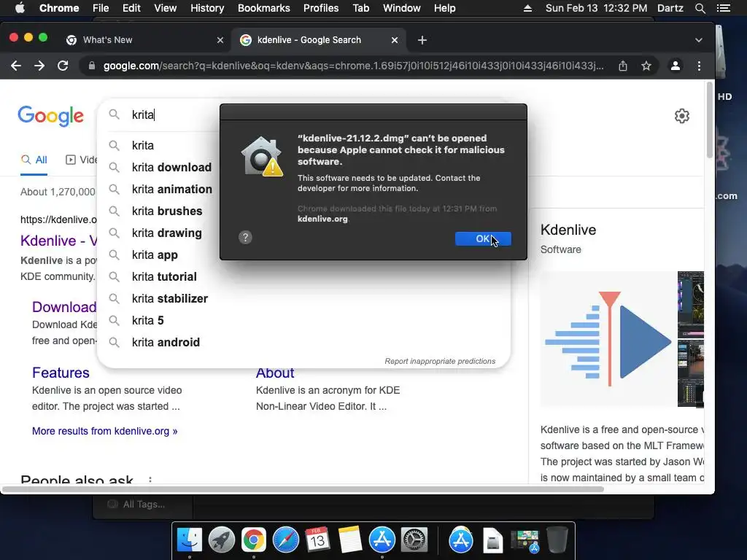Expand the tab search chevron
Screen dimensions: 747x560
coord(698,40)
